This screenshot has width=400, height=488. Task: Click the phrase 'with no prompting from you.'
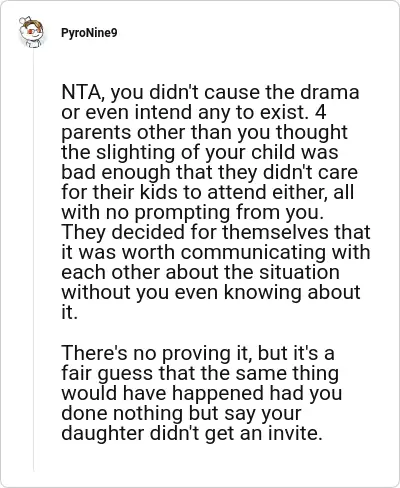[x=193, y=213]
